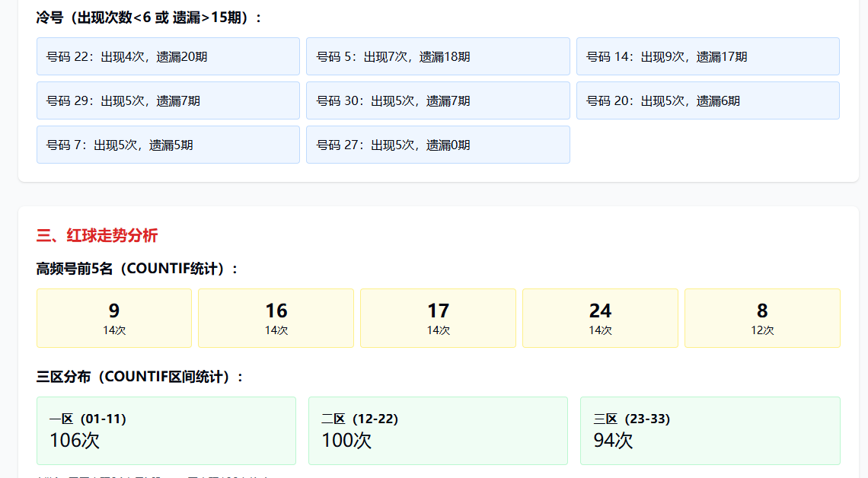Select the 号码 27 card with 遗漏0期

tap(438, 145)
